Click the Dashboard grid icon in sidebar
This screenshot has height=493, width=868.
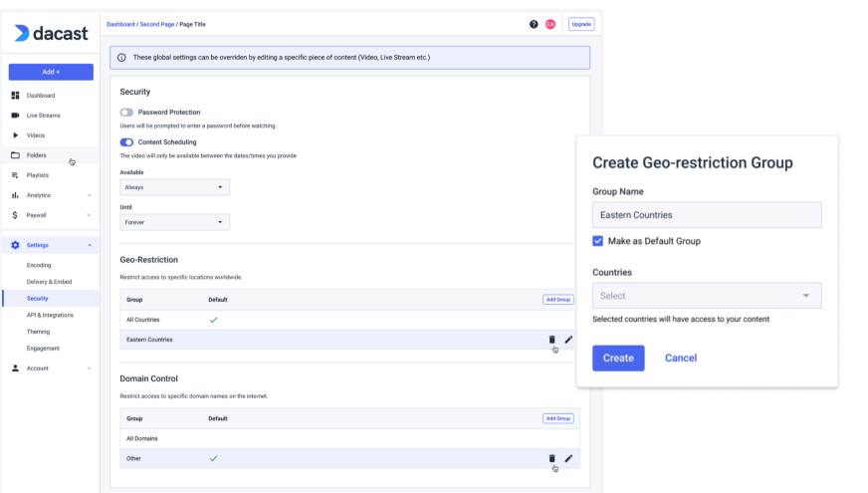(x=15, y=96)
